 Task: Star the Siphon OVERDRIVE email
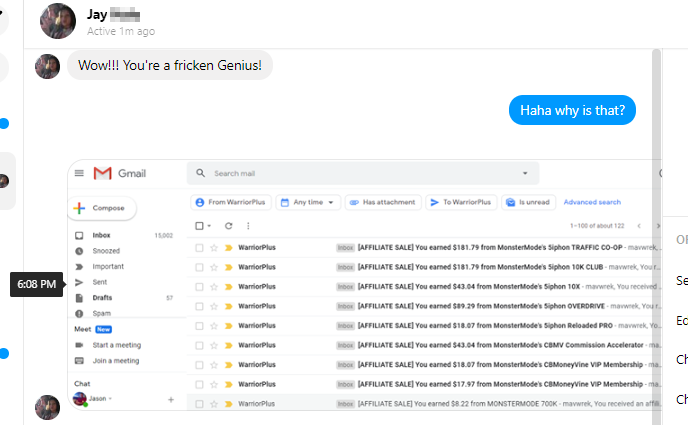(x=214, y=306)
